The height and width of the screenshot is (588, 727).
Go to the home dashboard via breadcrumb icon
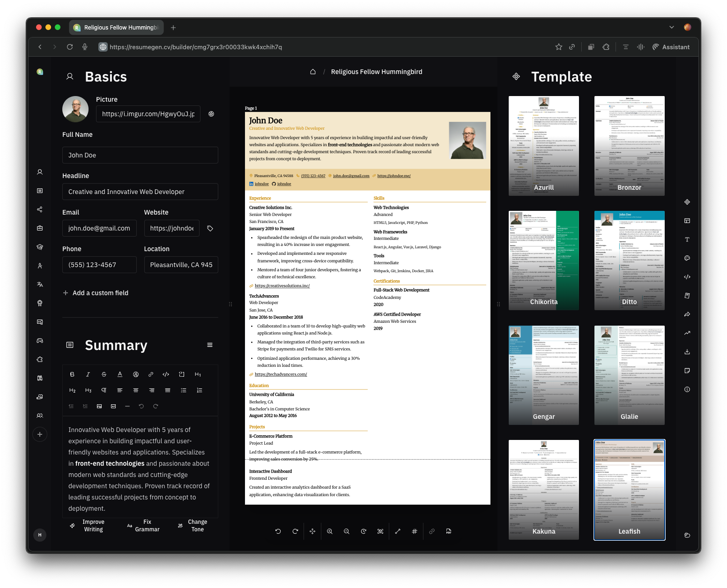(x=313, y=72)
